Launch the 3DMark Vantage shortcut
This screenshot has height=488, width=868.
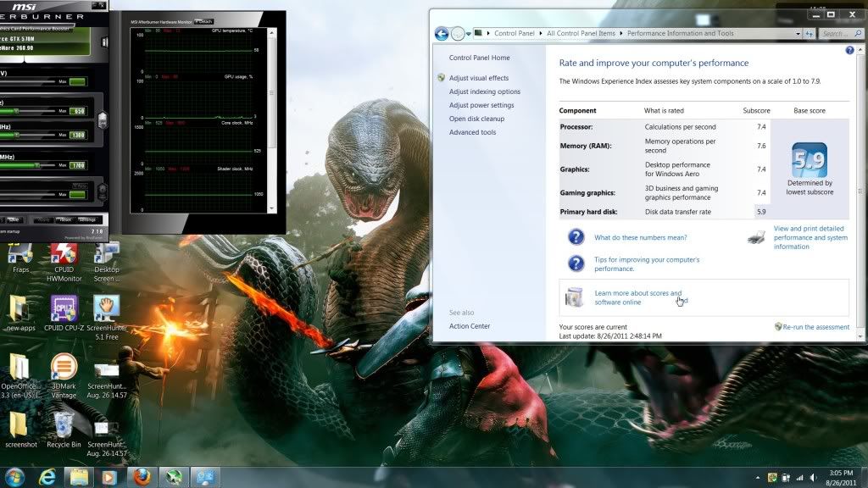[x=64, y=376]
